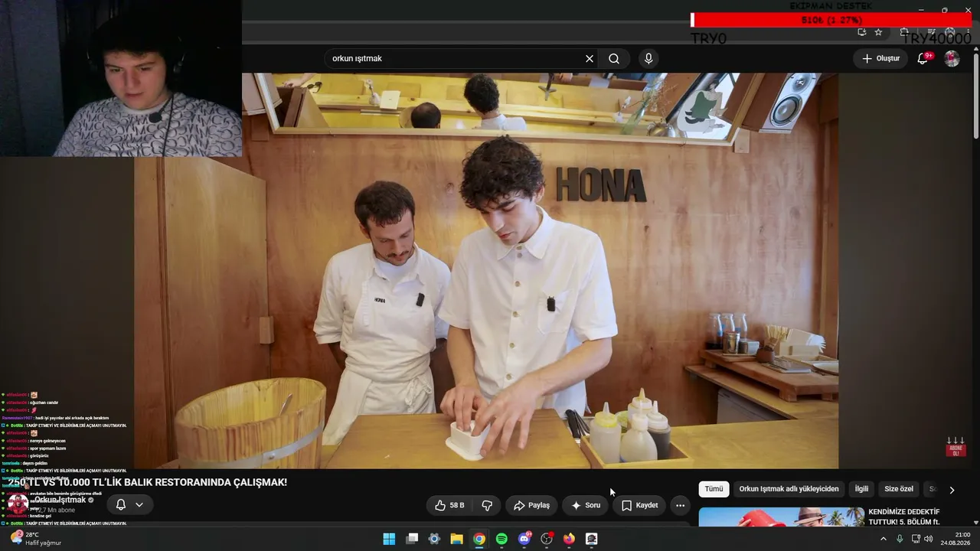
Task: Save the video with Kaydet
Action: point(639,505)
